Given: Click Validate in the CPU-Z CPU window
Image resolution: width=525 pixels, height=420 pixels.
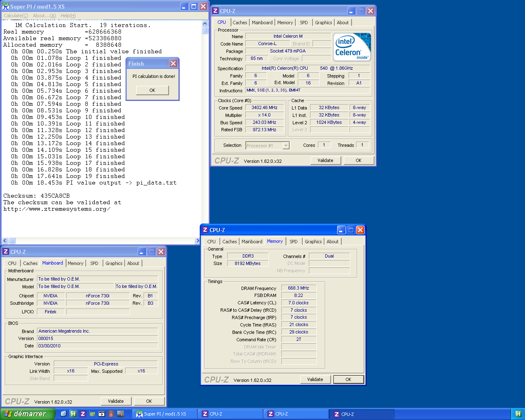Looking at the screenshot, I should pyautogui.click(x=325, y=160).
